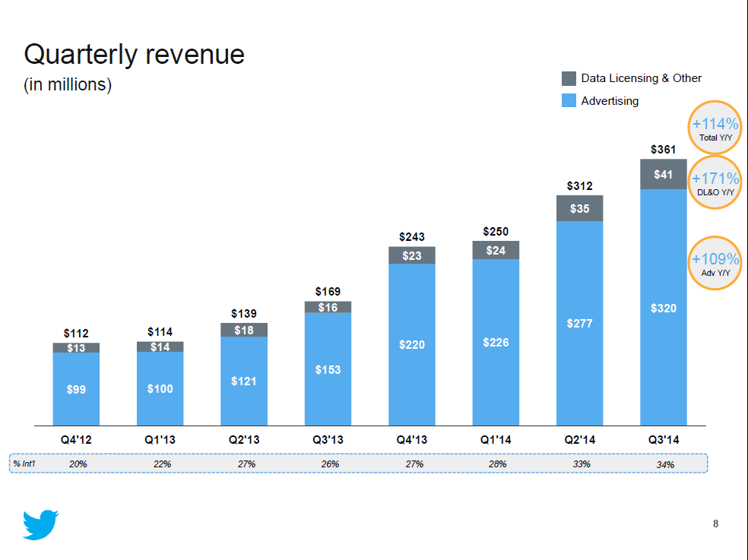Viewport: 748px width, 560px height.
Task: Select the Q3'13 axis label
Action: [x=328, y=439]
